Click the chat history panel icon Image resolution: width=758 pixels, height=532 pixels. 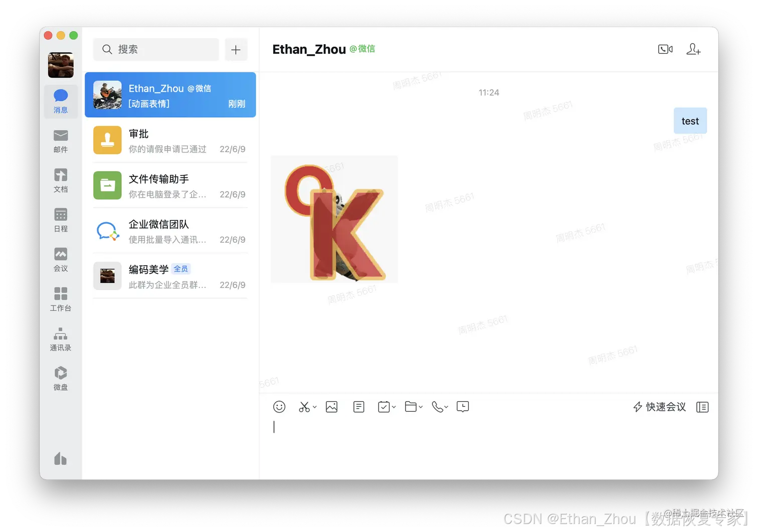[702, 407]
